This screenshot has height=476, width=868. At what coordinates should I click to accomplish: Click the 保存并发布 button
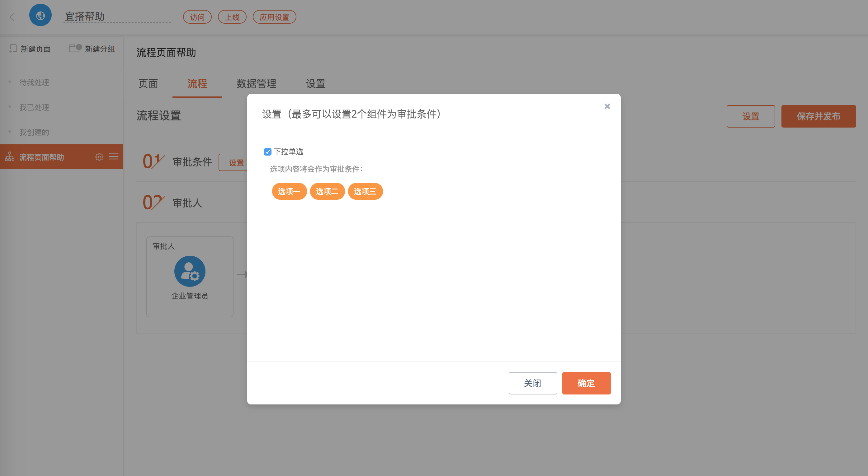pyautogui.click(x=818, y=116)
